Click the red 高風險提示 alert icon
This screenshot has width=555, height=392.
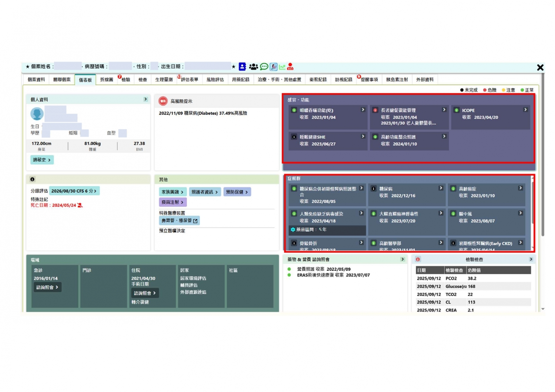[163, 101]
